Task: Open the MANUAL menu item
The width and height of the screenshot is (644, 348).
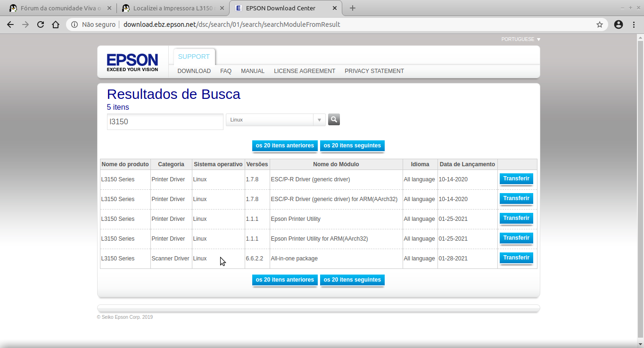Action: coord(253,71)
